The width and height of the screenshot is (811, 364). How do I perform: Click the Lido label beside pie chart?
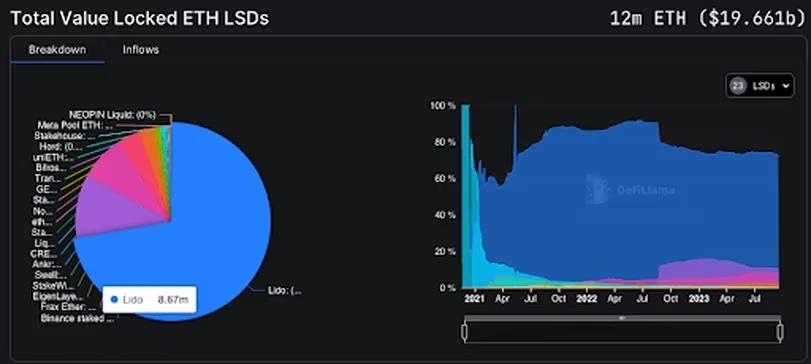point(284,291)
